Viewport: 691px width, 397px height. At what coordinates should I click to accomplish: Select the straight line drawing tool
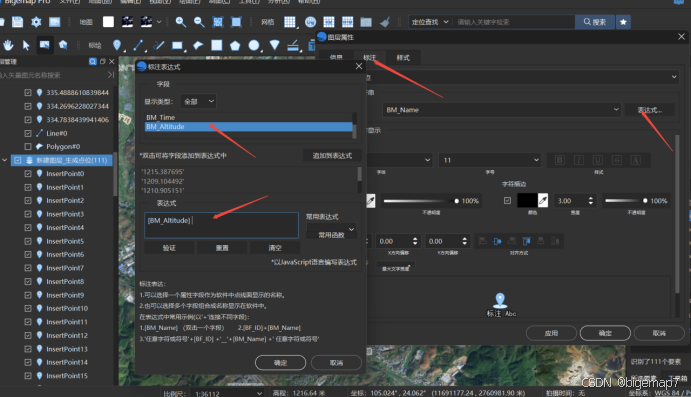pyautogui.click(x=138, y=45)
